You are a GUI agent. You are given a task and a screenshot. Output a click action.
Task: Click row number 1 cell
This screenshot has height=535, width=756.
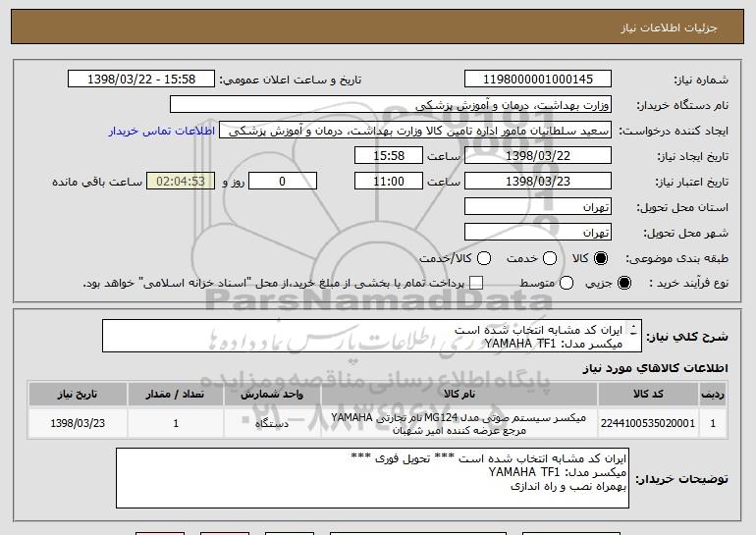[x=713, y=423]
